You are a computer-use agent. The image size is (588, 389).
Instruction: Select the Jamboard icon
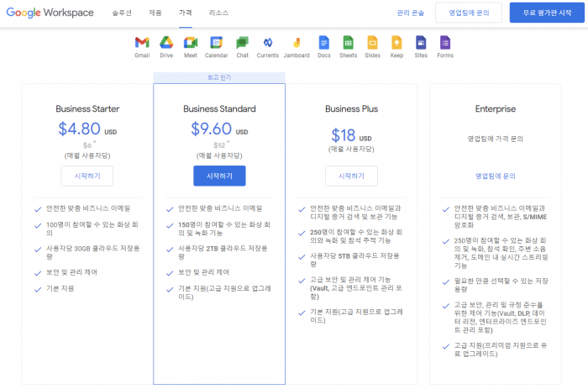(296, 43)
